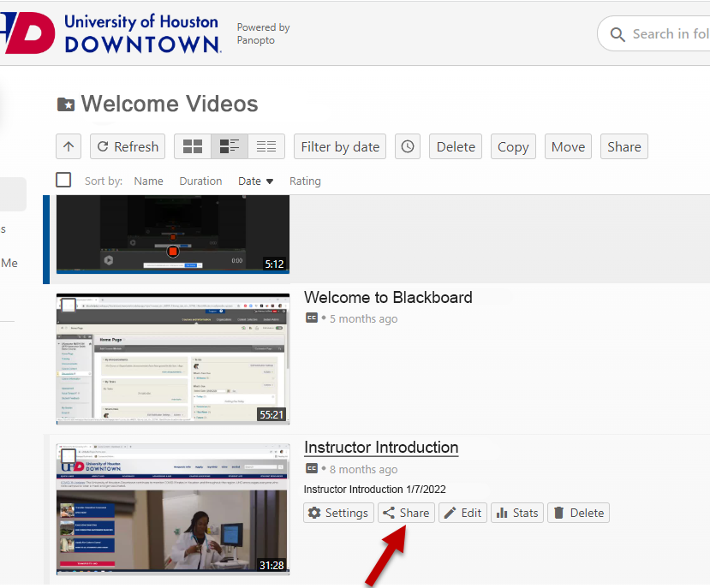Click the Welcome Videos folder star icon
This screenshot has width=710, height=588.
click(66, 104)
